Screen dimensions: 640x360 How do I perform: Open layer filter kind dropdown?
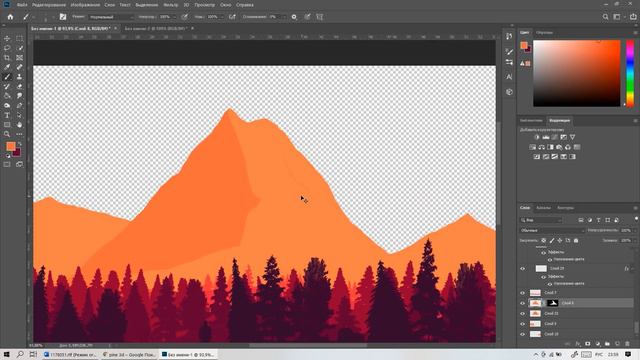coord(541,220)
